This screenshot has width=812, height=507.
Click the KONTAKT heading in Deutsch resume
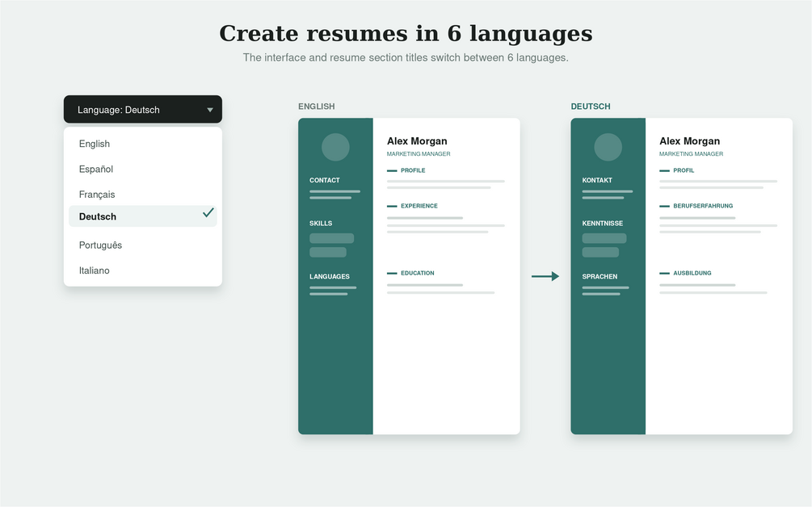click(597, 180)
